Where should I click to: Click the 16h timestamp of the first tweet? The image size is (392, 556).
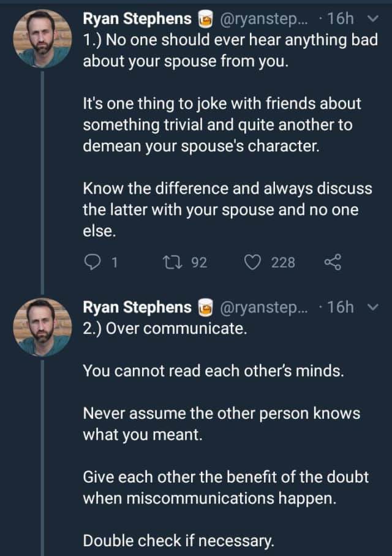point(341,19)
